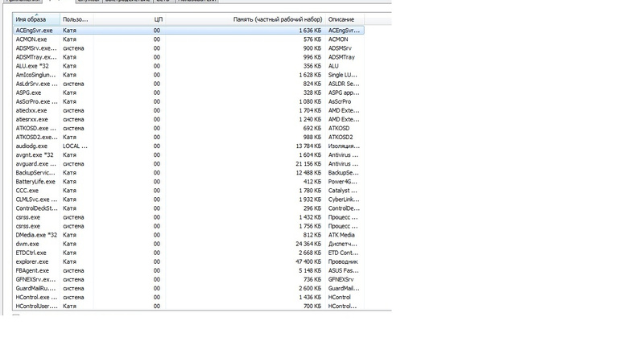Select the BackupServic... process
The height and width of the screenshot is (362, 644).
coord(188,173)
